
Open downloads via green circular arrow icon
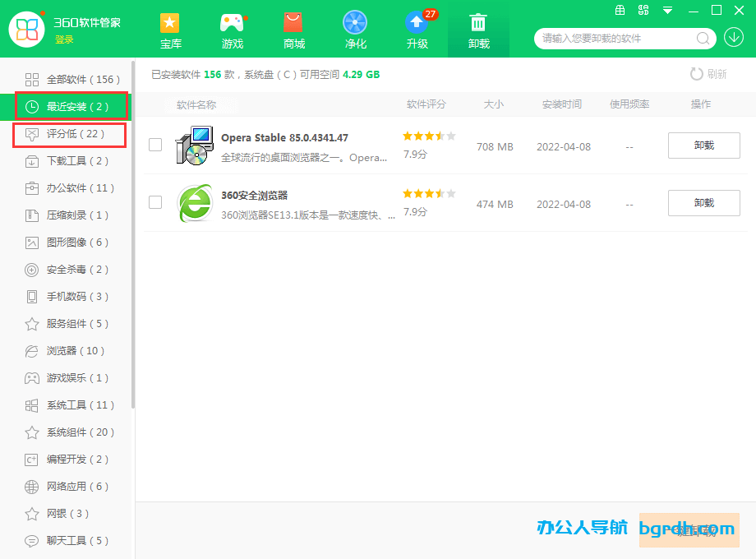[734, 39]
